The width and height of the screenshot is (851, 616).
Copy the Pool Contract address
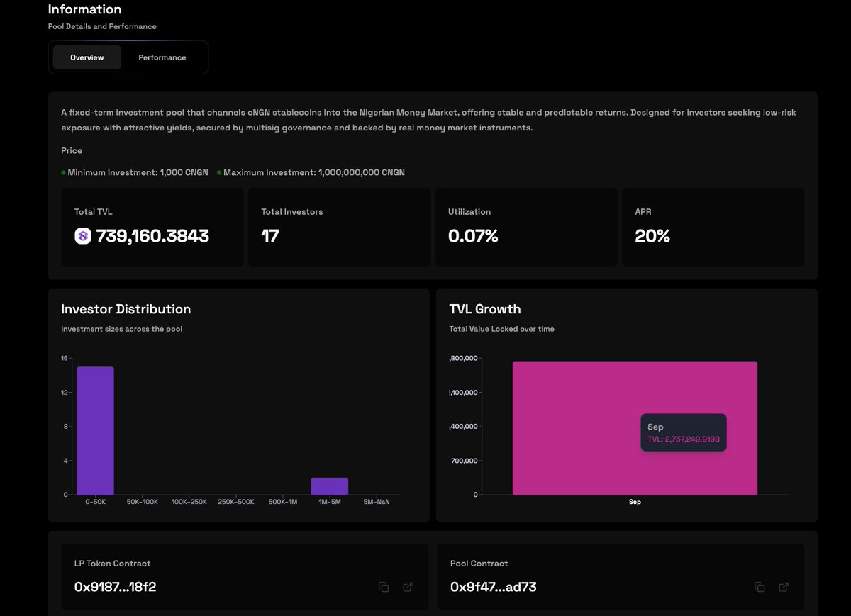[x=760, y=587]
